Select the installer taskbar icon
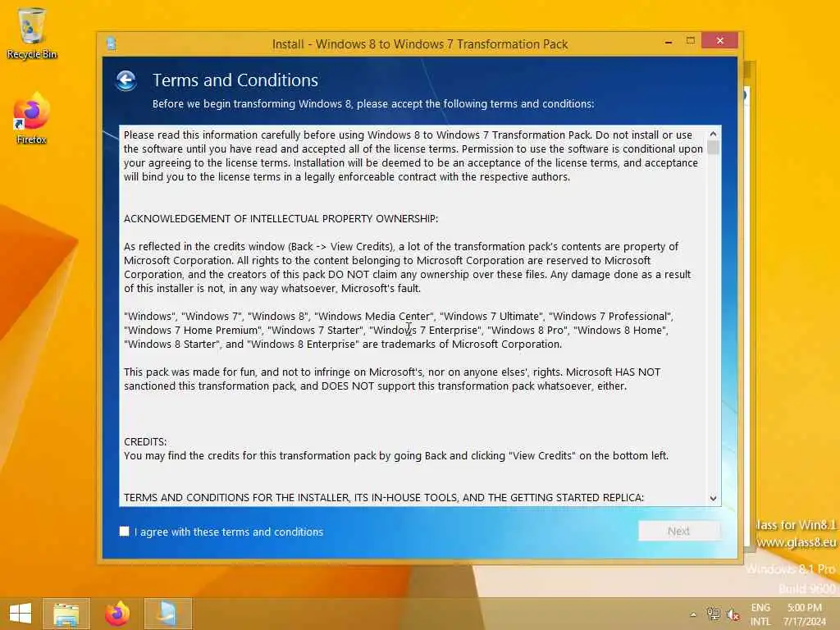Screen dimensions: 840x630 pyautogui.click(x=167, y=614)
